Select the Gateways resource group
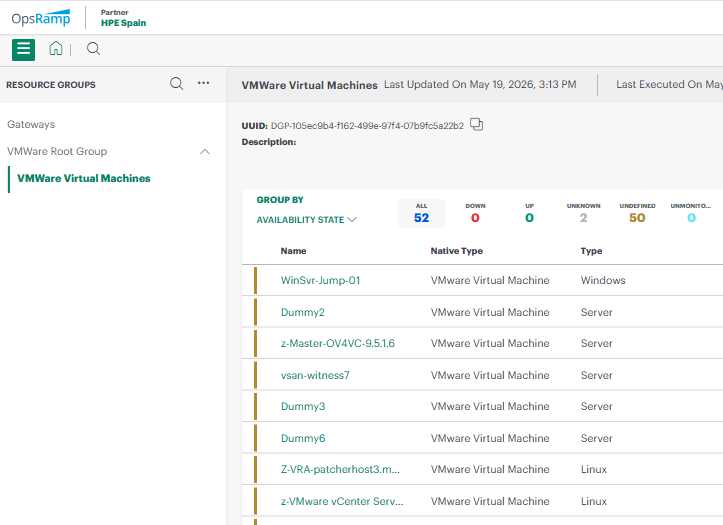The height and width of the screenshot is (525, 723). [x=31, y=124]
